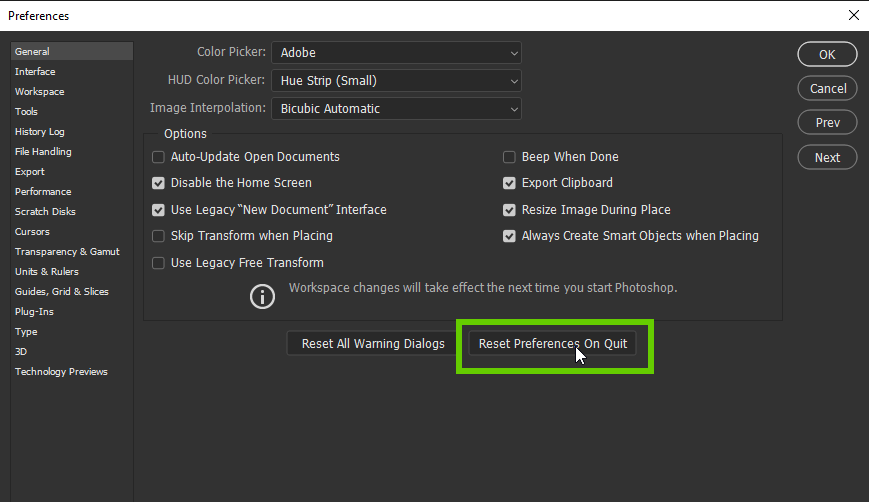Enable Auto-Update Open Documents checkbox
Screen dimensions: 869x502
158,157
